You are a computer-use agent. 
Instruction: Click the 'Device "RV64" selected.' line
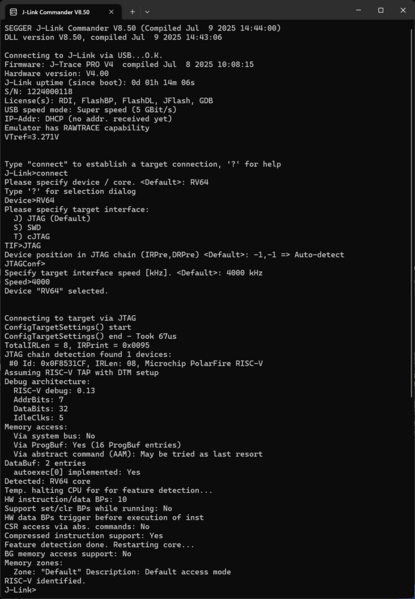tap(56, 291)
